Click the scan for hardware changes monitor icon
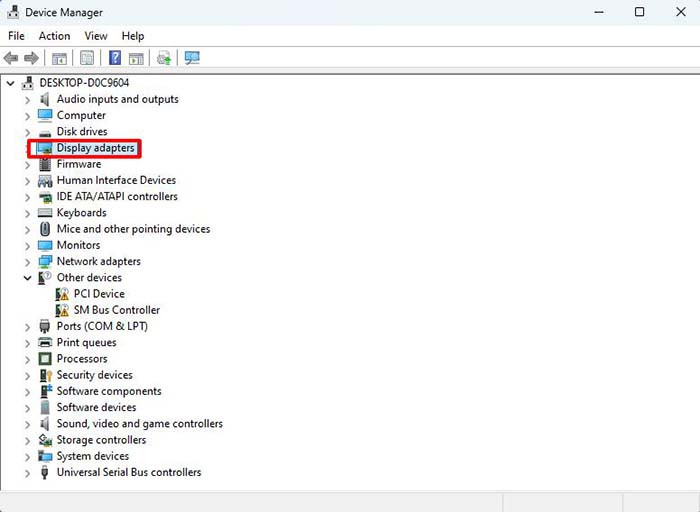The width and height of the screenshot is (700, 512). [192, 58]
